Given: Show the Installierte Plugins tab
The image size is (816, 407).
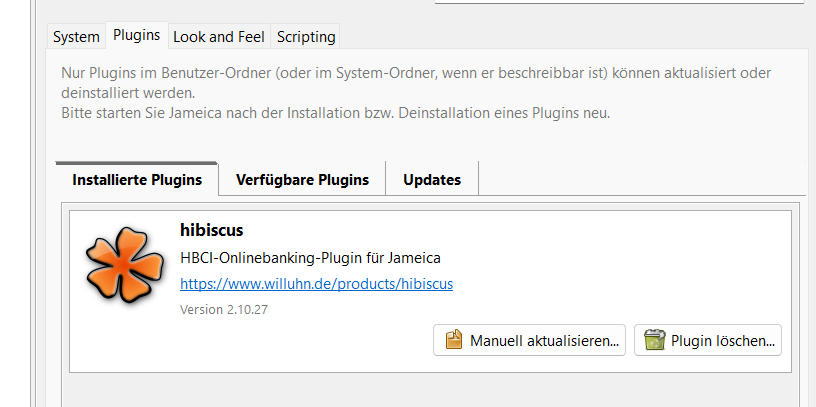Looking at the screenshot, I should coord(137,180).
